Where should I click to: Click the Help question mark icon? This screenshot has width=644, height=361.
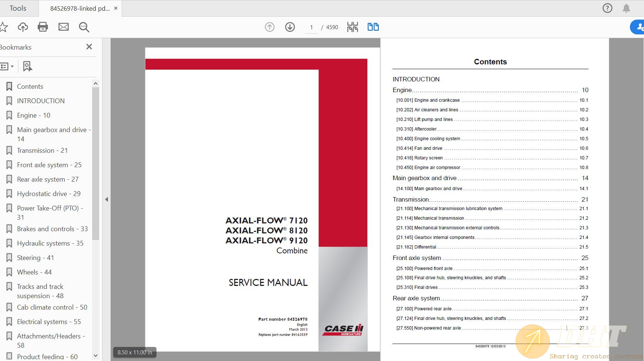click(607, 8)
